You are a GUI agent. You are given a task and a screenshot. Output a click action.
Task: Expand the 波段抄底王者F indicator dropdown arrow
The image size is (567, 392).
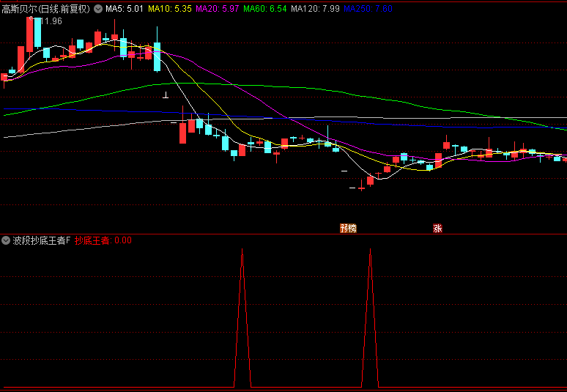[5, 240]
